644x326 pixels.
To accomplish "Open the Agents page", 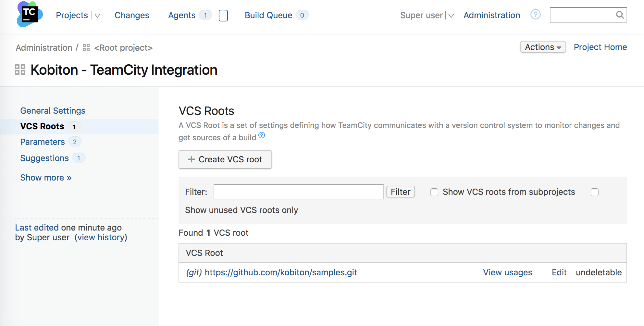I will click(182, 15).
